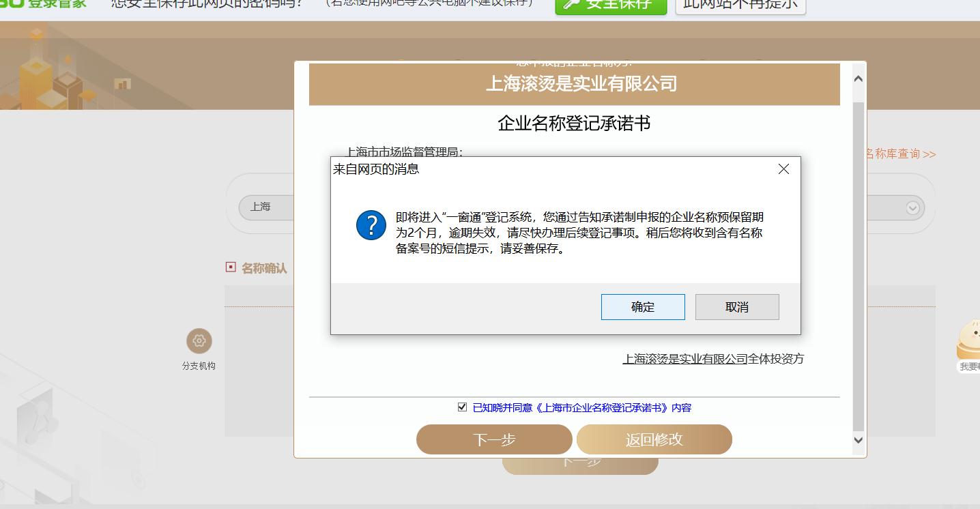Open the dropdown chevron on the right field
980x509 pixels.
tap(912, 207)
